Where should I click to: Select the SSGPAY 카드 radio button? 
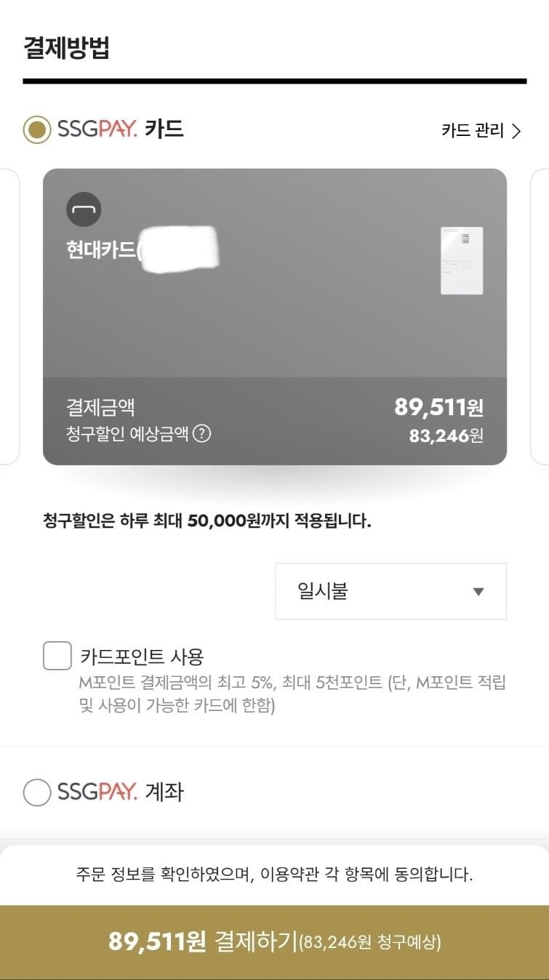click(x=37, y=130)
